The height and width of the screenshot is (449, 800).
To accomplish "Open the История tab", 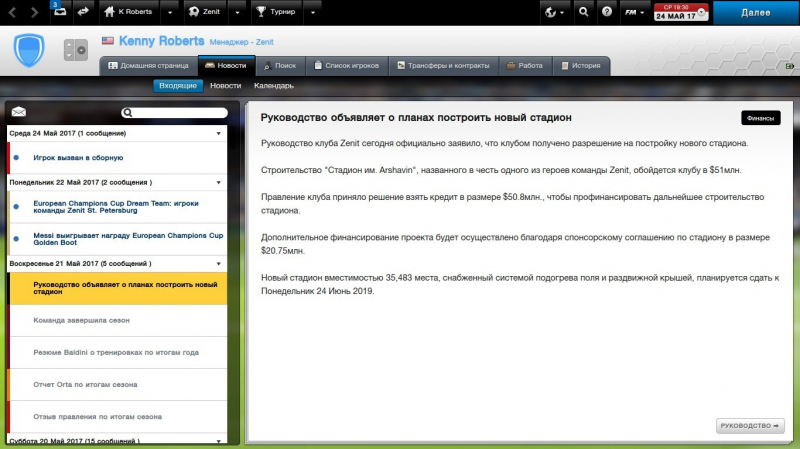I will (x=581, y=66).
